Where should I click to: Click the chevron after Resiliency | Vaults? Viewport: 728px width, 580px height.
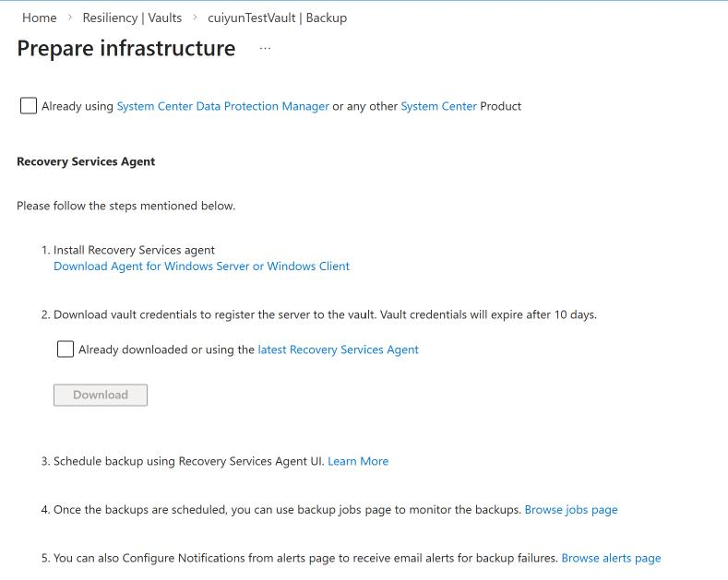195,18
